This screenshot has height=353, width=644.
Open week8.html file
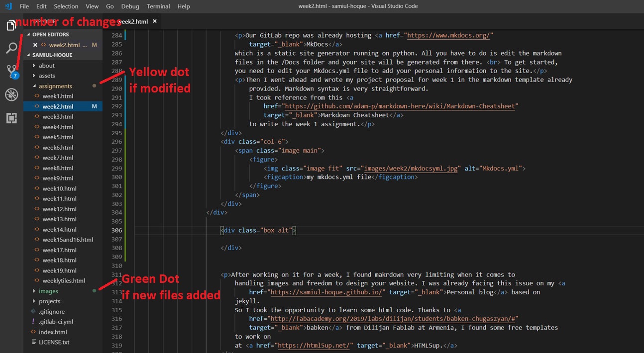point(63,168)
